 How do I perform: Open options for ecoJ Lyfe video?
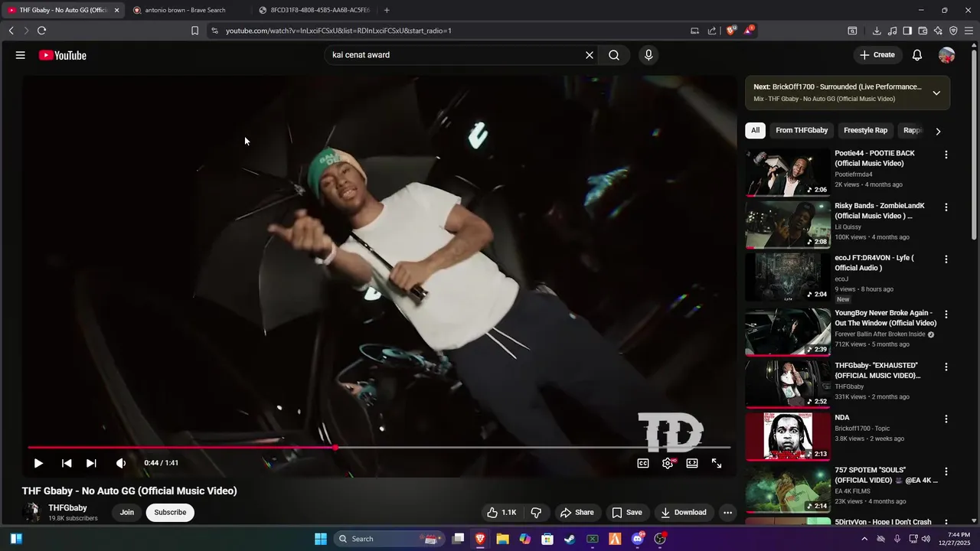[x=946, y=259]
